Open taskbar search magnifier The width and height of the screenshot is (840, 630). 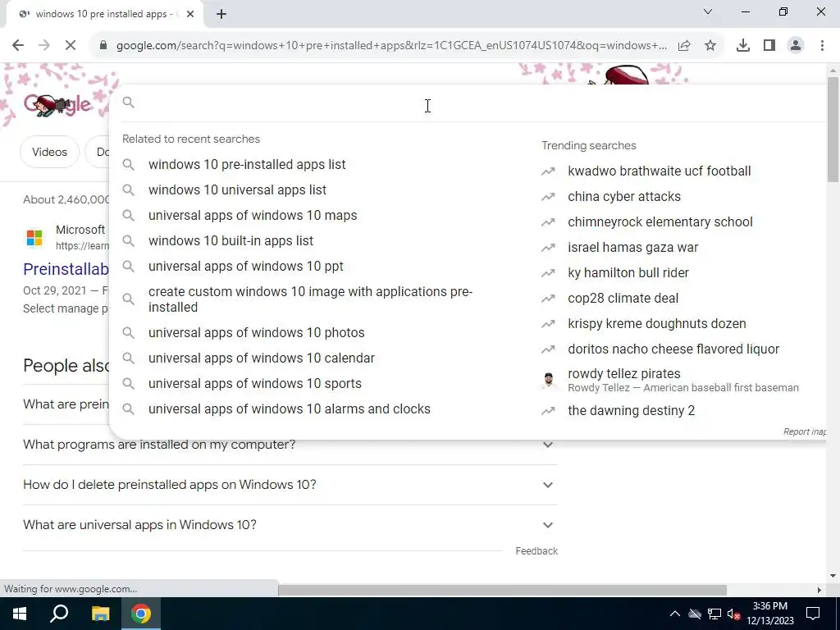pyautogui.click(x=59, y=614)
